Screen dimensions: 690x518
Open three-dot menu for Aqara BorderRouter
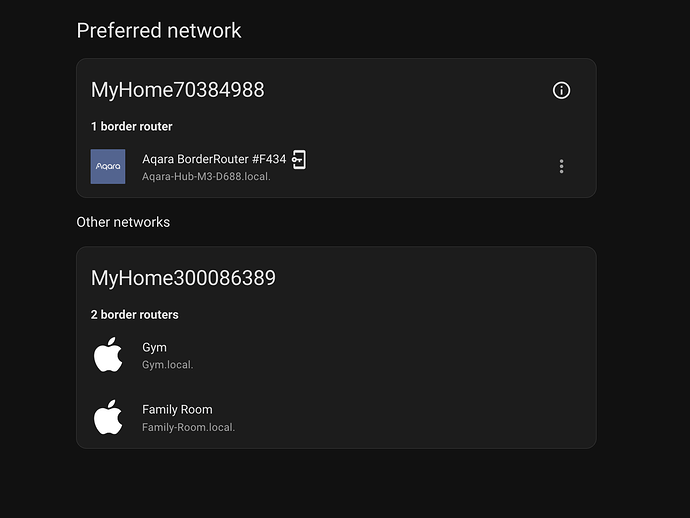coord(561,166)
